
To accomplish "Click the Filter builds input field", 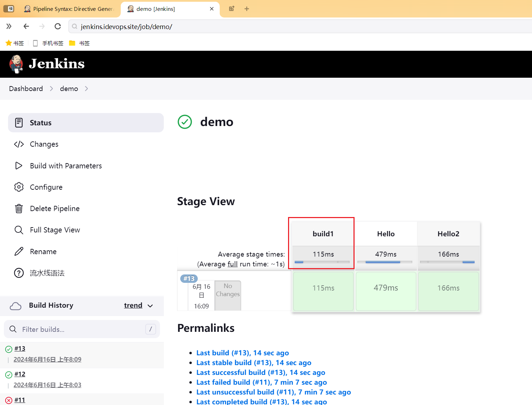I will tap(82, 329).
